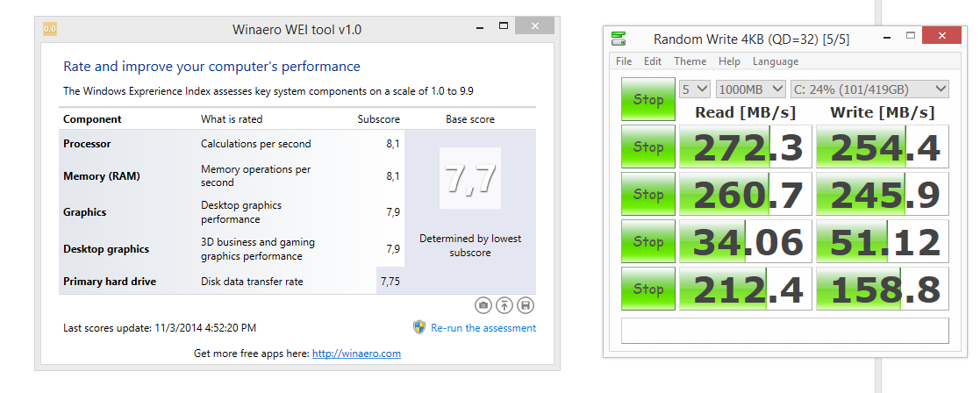
Task: Click the Stop button in the 34.06 row
Action: click(648, 241)
